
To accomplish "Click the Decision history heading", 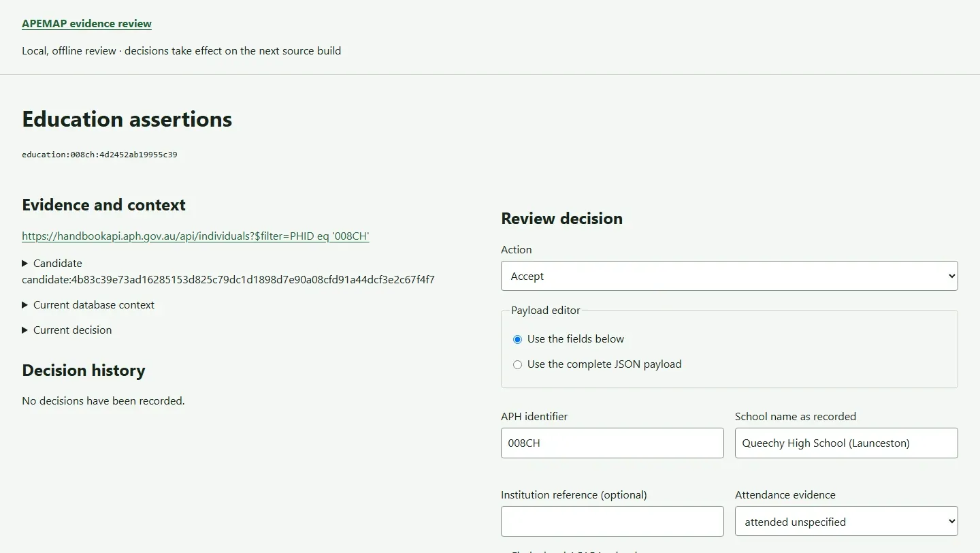I will click(x=84, y=370).
